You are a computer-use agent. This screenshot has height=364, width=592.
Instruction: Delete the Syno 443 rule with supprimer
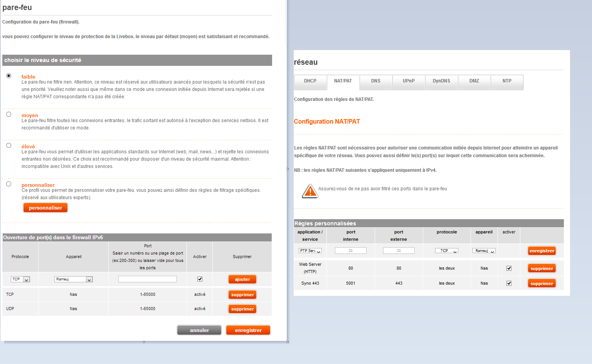click(x=542, y=283)
